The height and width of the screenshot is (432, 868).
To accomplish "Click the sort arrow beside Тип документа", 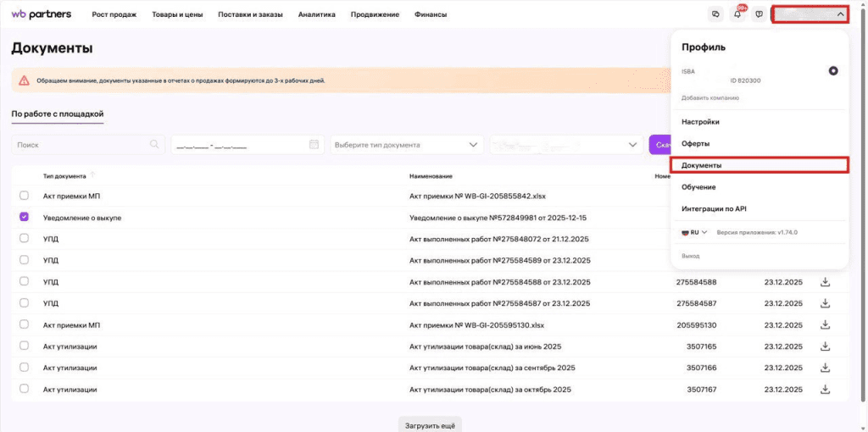I will click(x=92, y=175).
